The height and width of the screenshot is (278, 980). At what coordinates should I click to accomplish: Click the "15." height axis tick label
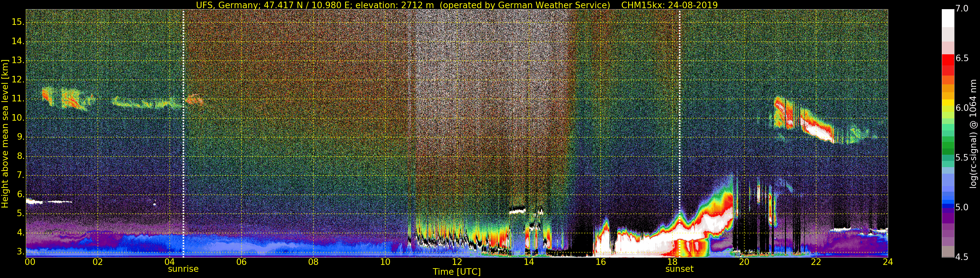pyautogui.click(x=18, y=22)
